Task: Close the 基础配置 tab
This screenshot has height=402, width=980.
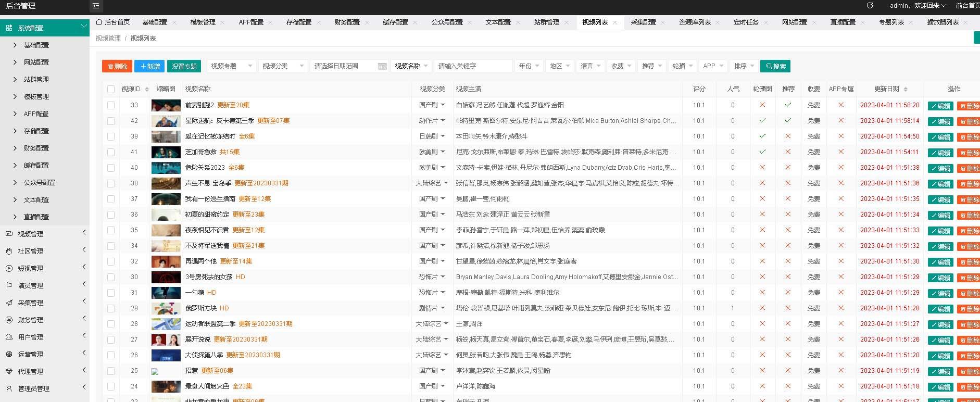Action: pyautogui.click(x=174, y=22)
